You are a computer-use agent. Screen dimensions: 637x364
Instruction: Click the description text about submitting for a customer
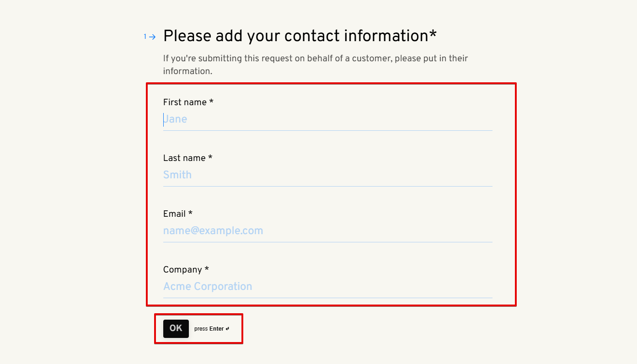pos(315,65)
